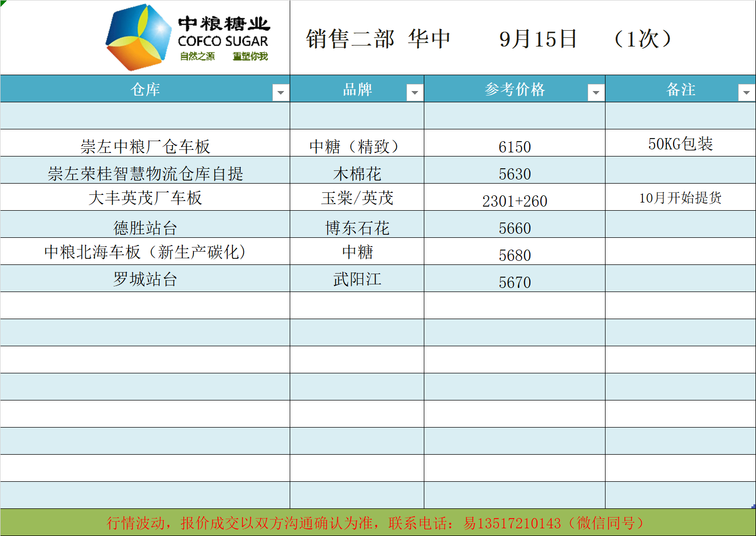Viewport: 756px width, 536px height.
Task: Expand the 品牌 column filter arrow
Action: click(415, 93)
